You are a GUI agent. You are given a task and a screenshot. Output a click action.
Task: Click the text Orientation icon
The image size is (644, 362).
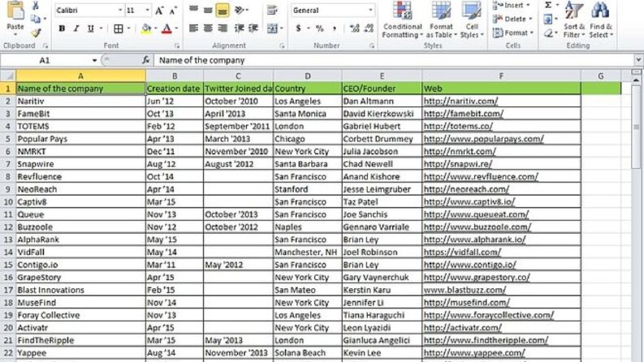click(x=240, y=10)
